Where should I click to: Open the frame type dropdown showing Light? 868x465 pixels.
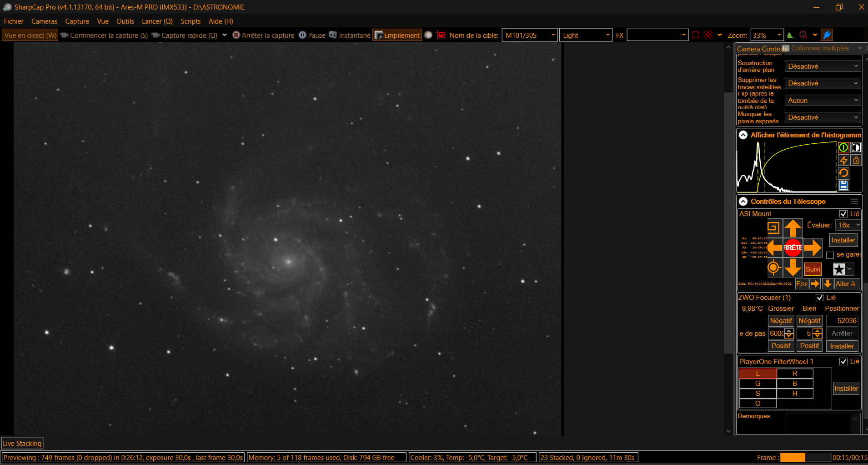(x=586, y=35)
